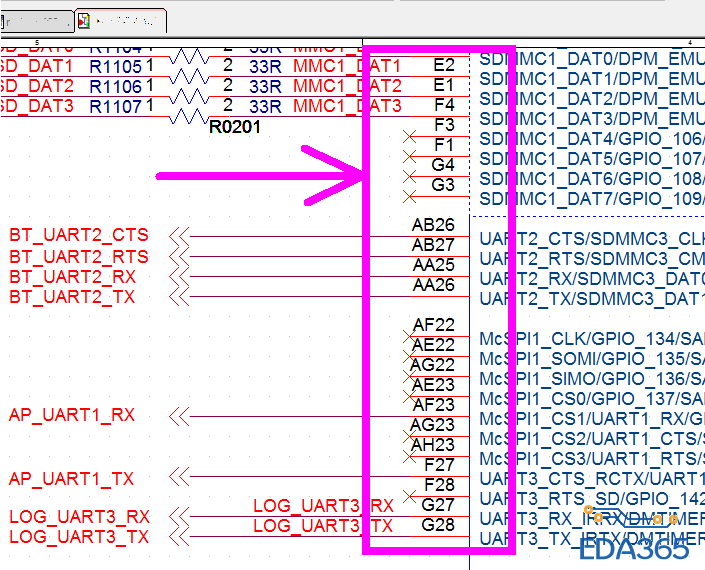Click no-connect X on McSPI1_SOMI pin

coord(409,356)
